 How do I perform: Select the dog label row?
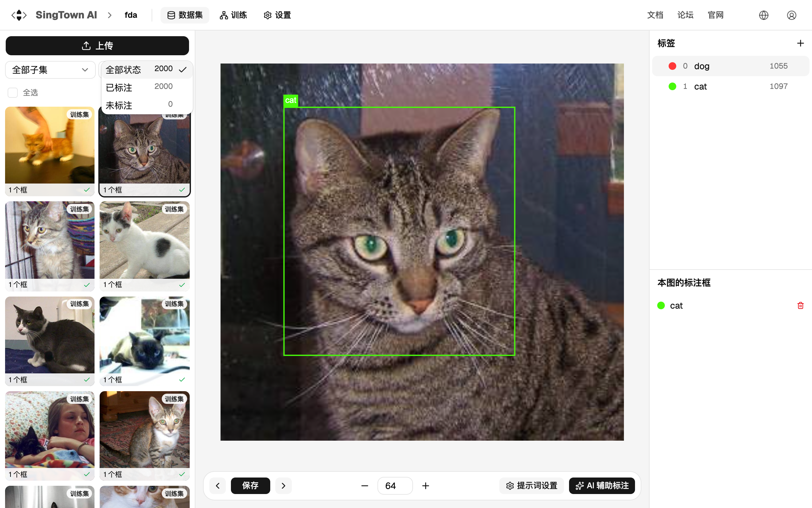[x=730, y=66]
